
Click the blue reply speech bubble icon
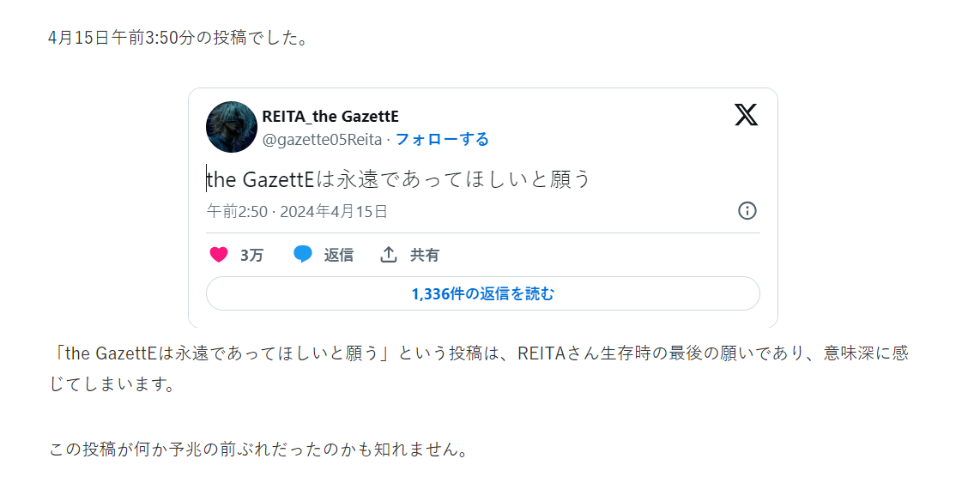(x=303, y=255)
